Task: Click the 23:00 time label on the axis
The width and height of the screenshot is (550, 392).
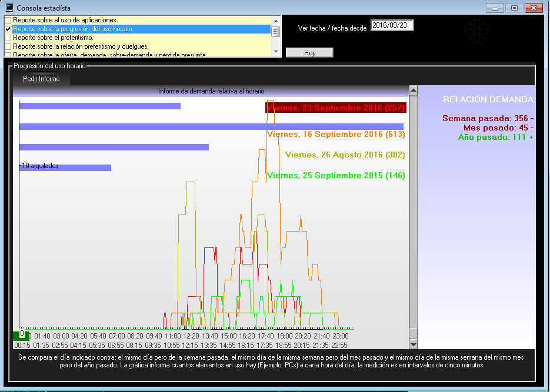Action: tap(340, 336)
